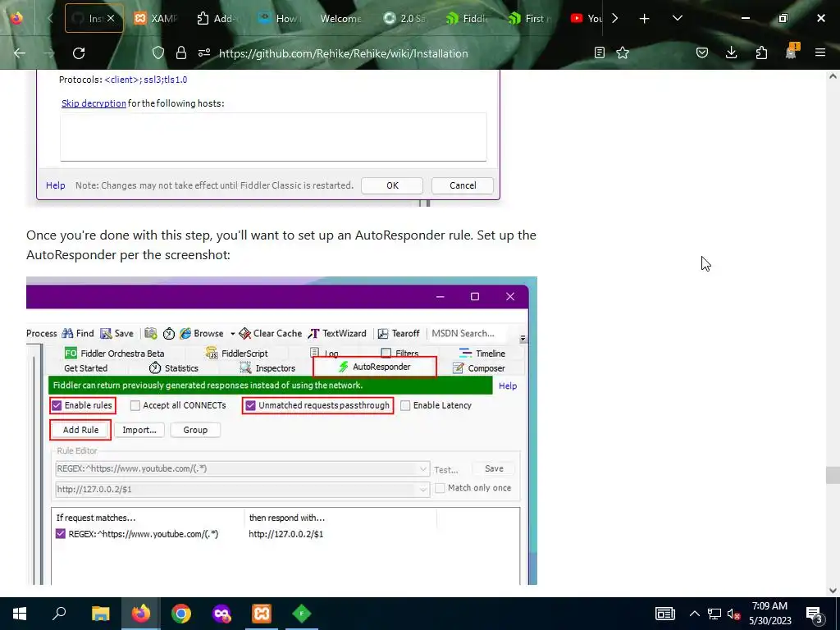Click the OK button in the dialog

click(x=392, y=185)
